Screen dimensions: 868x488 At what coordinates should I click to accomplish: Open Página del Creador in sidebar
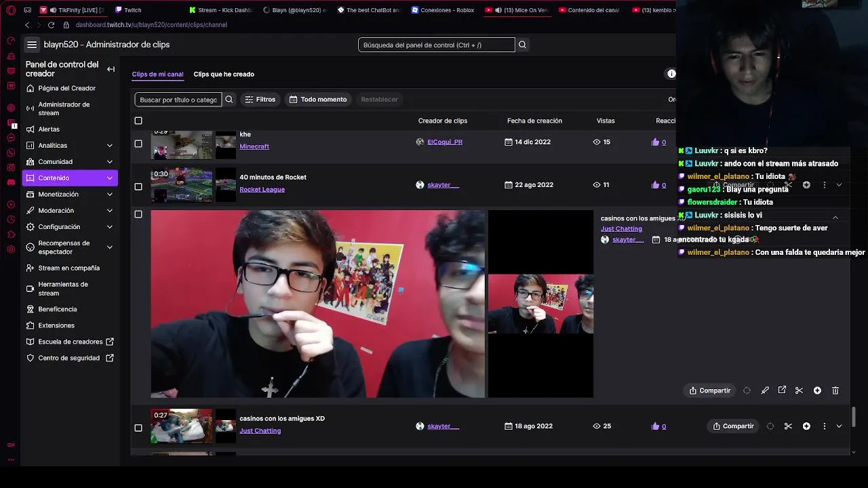66,88
